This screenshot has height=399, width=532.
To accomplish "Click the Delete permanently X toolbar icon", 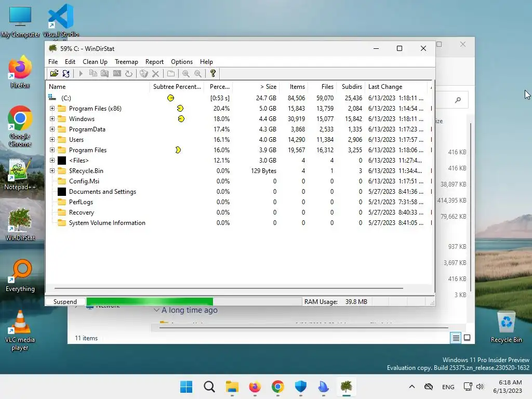I will [x=156, y=73].
